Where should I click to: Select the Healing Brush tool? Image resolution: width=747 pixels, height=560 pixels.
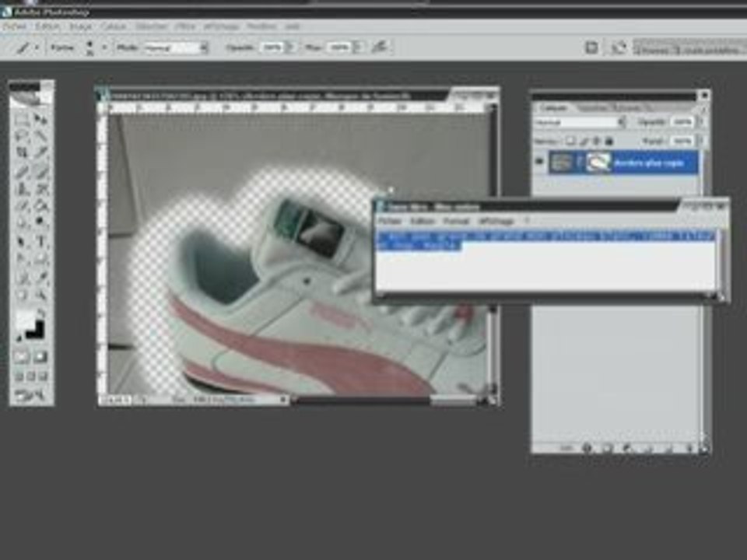click(x=22, y=171)
